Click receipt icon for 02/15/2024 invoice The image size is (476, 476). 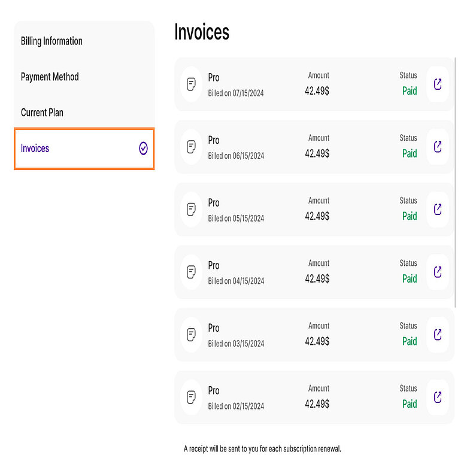[x=191, y=397]
